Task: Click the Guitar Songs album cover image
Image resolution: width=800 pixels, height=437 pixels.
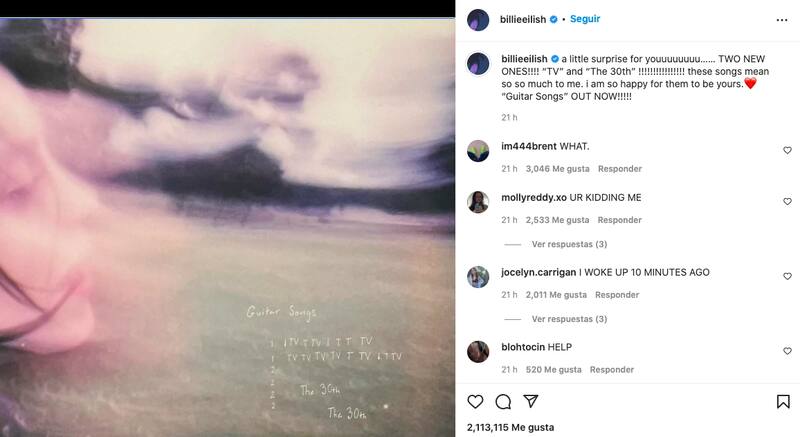Action: pos(228,227)
